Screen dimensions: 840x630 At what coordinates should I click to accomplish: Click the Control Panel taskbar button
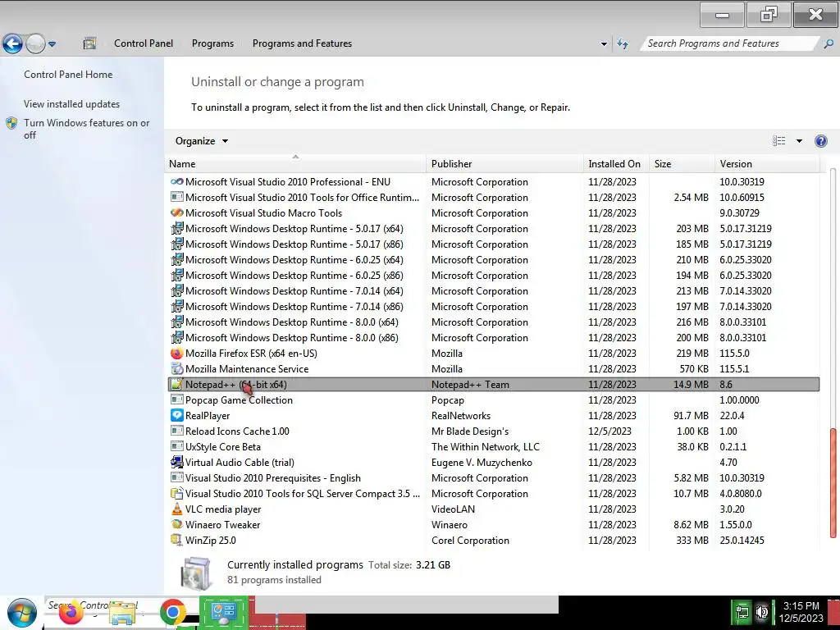click(x=223, y=612)
